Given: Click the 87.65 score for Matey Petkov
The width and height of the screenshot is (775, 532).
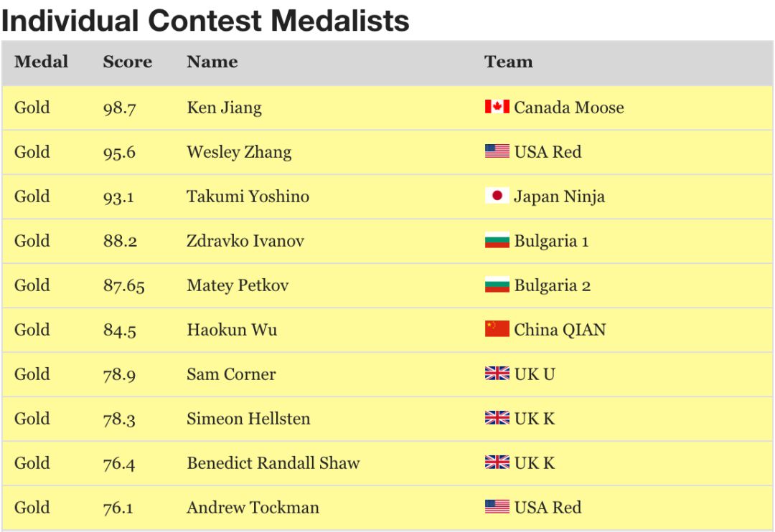Looking at the screenshot, I should (123, 285).
